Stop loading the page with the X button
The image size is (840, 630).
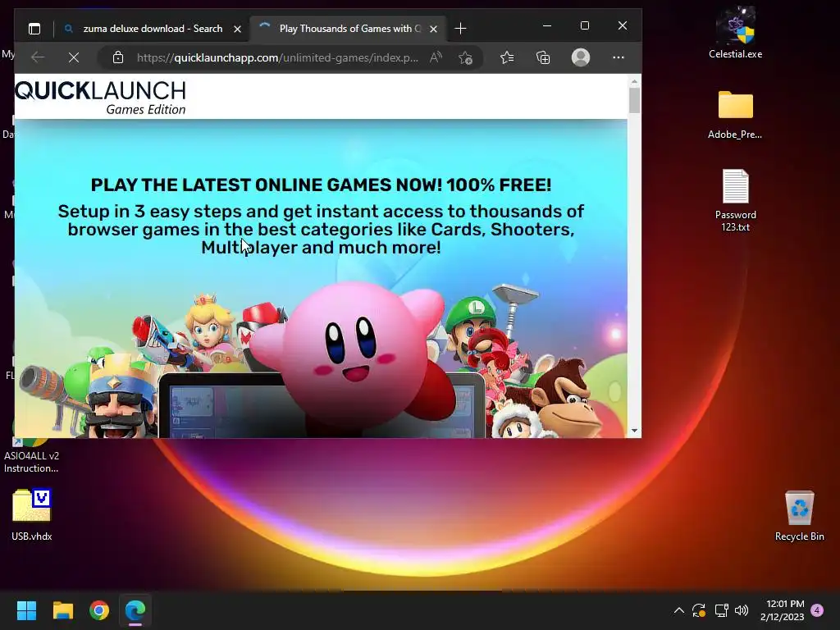coord(74,57)
